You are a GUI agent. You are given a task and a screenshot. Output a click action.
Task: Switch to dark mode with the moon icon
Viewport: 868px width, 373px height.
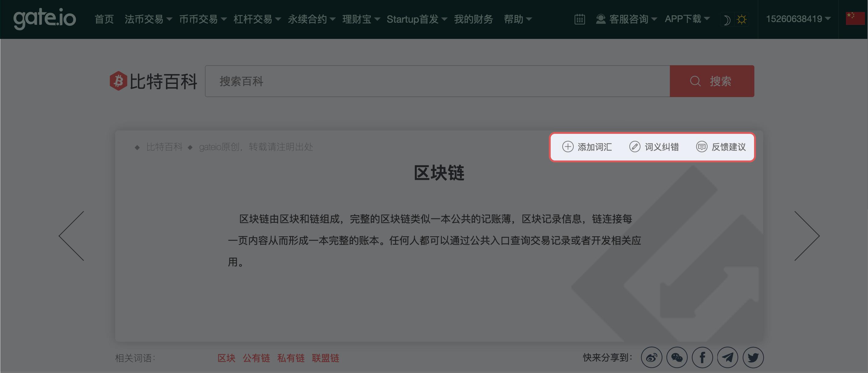(x=727, y=19)
